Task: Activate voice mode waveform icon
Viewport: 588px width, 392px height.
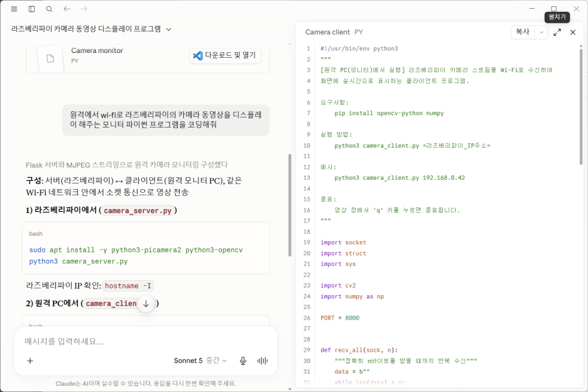Action: click(x=263, y=361)
